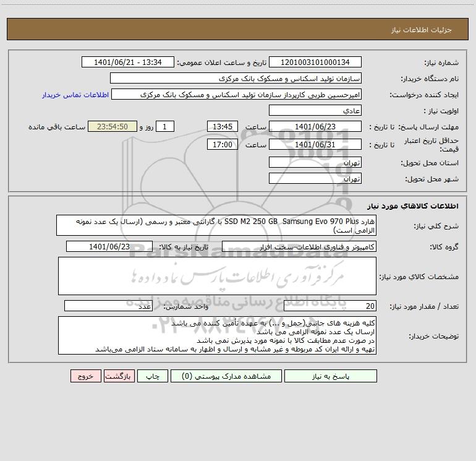Image resolution: width=476 pixels, height=461 pixels.
Task: Click the empty goods specifications text area
Action: 217,276
